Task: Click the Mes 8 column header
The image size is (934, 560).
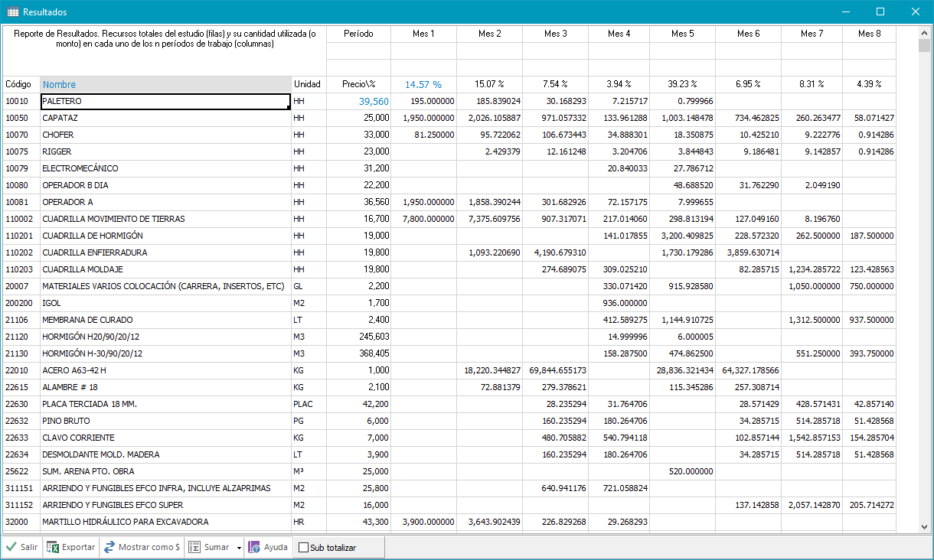Action: [x=869, y=34]
